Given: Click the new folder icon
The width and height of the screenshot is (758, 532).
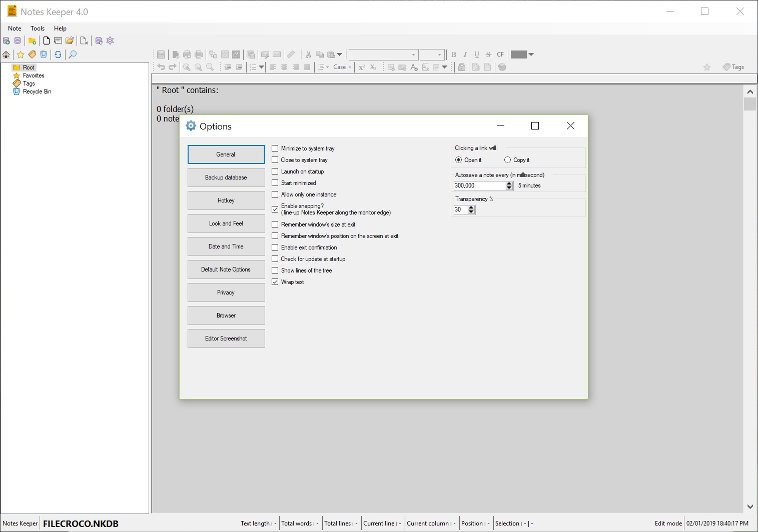Looking at the screenshot, I should pyautogui.click(x=32, y=40).
